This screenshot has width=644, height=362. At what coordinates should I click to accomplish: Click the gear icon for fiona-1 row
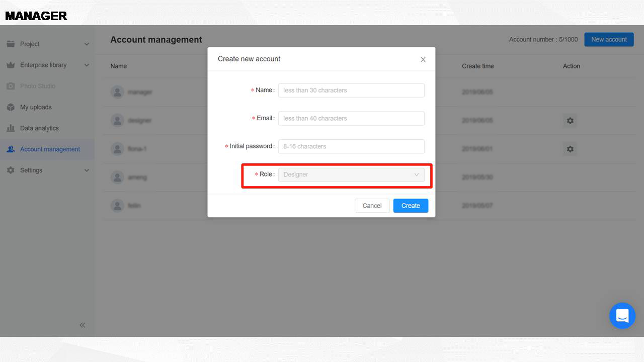point(570,149)
